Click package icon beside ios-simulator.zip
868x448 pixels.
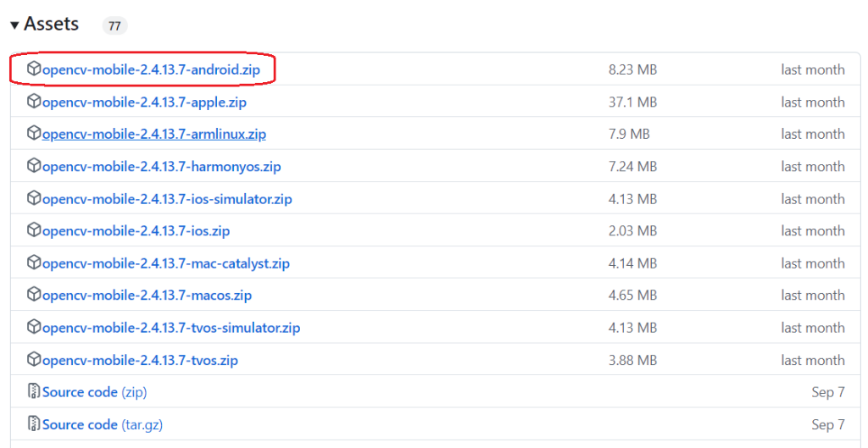point(34,198)
